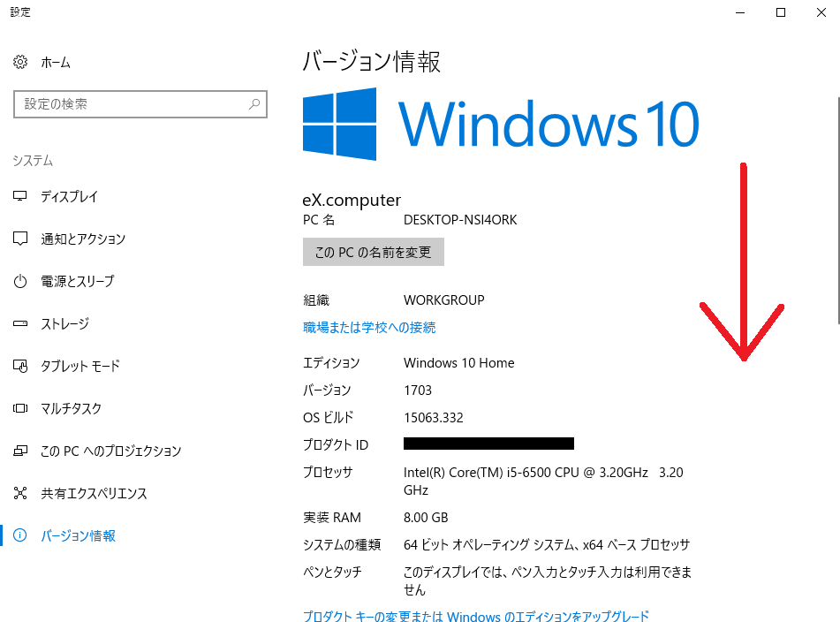Screen dimensions: 840x622
Task: Click the storage drive icon for ストレージ
Action: pyautogui.click(x=20, y=324)
